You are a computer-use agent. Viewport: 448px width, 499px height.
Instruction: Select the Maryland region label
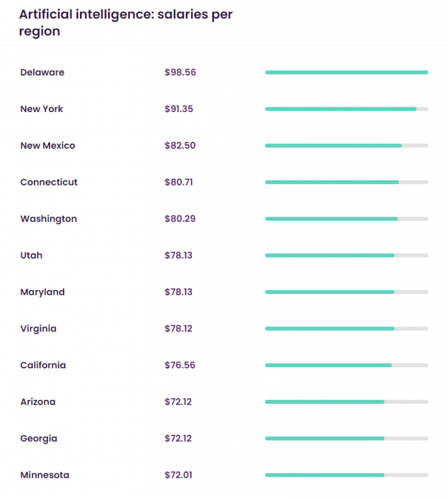pos(42,292)
